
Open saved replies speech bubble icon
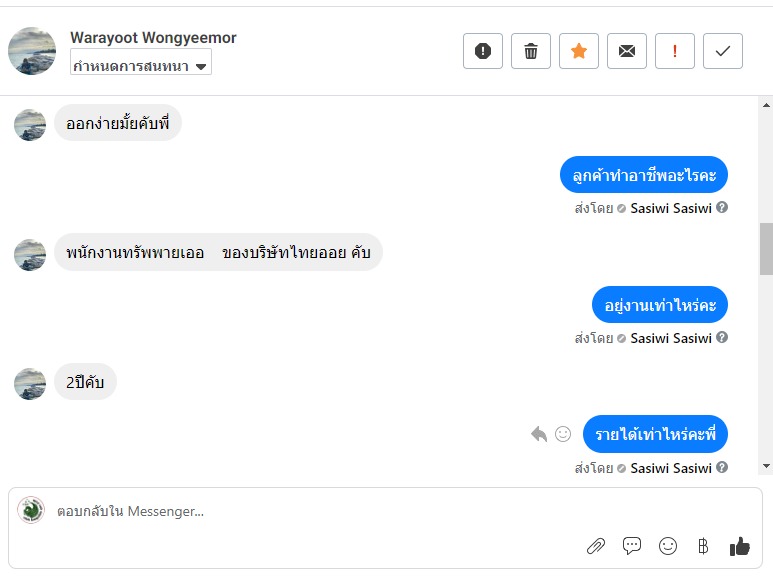pyautogui.click(x=632, y=546)
